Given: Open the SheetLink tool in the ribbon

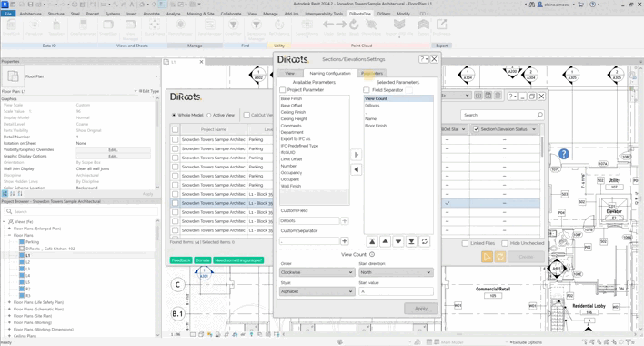Looking at the screenshot, I should click(11, 28).
